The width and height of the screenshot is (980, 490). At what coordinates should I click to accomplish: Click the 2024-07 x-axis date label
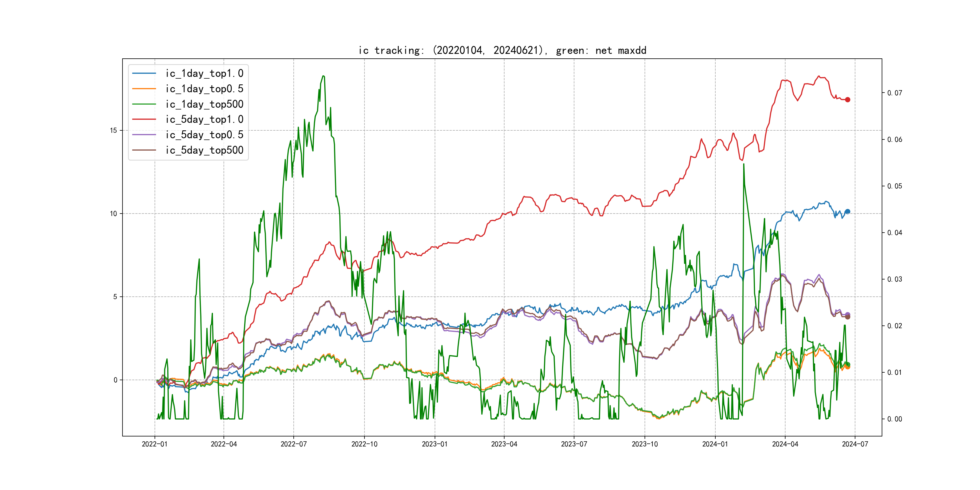(855, 444)
